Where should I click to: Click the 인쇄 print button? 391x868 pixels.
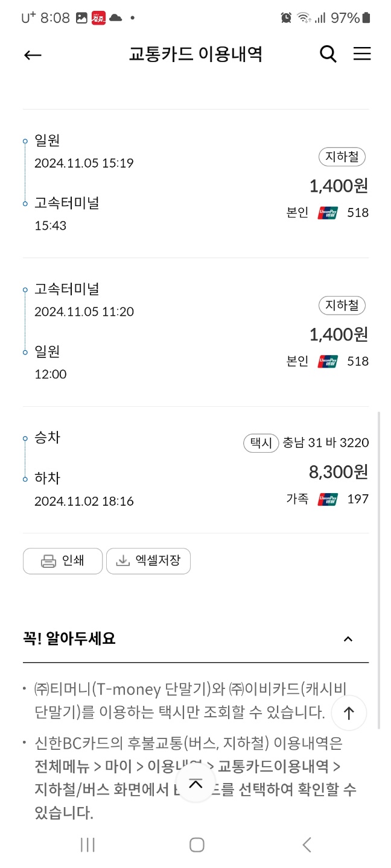coord(63,561)
